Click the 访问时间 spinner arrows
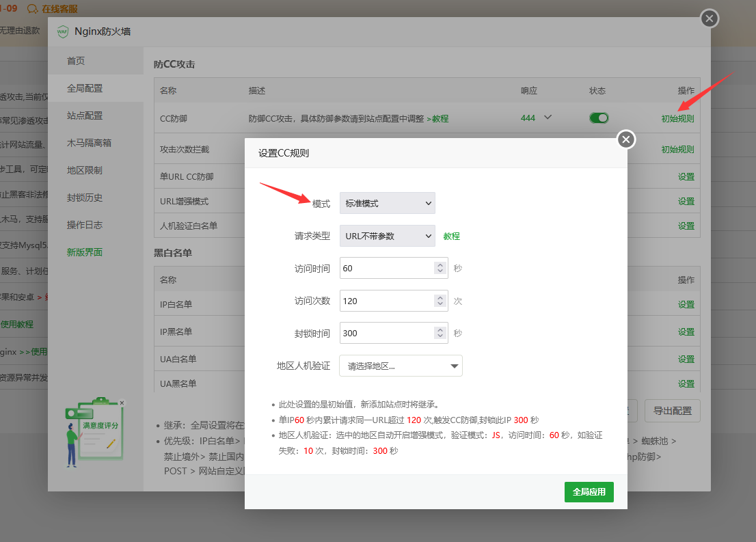Viewport: 756px width, 542px height. coord(440,268)
